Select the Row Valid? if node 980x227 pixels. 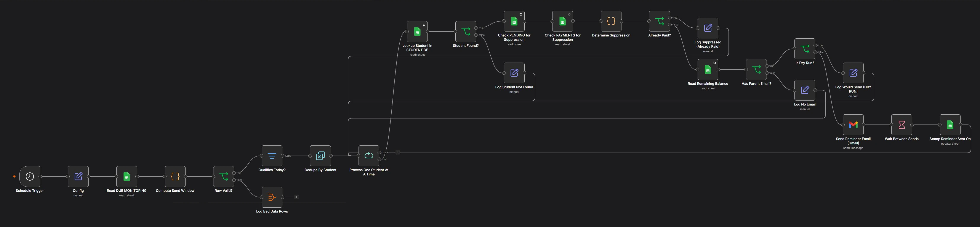tap(224, 177)
